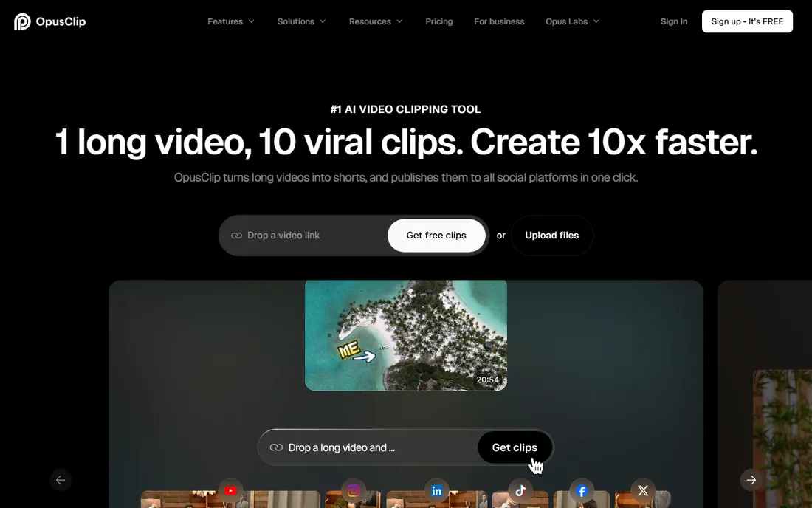Click the Get clips button in demo
This screenshot has width=812, height=508.
coord(515,447)
